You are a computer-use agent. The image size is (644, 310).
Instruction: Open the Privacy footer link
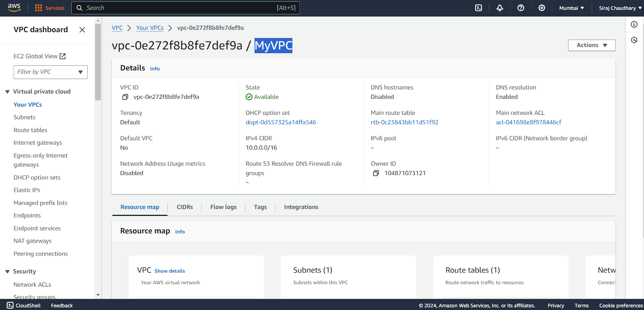pyautogui.click(x=556, y=306)
